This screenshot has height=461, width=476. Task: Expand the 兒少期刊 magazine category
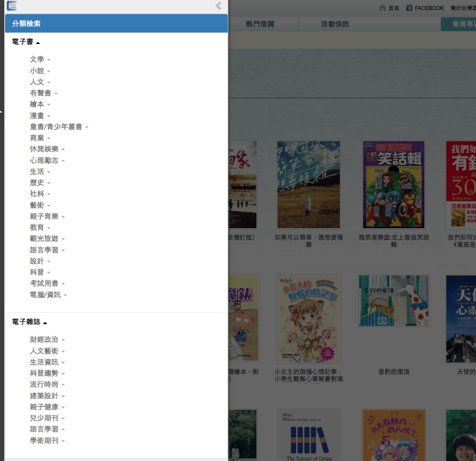pos(48,418)
